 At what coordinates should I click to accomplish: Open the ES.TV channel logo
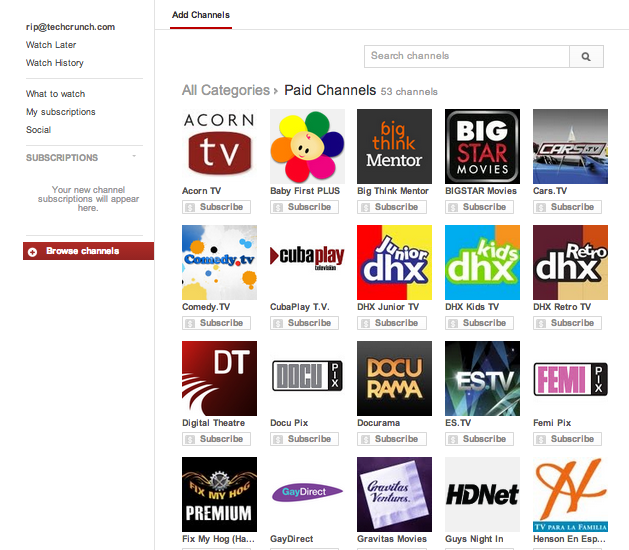[x=482, y=378]
